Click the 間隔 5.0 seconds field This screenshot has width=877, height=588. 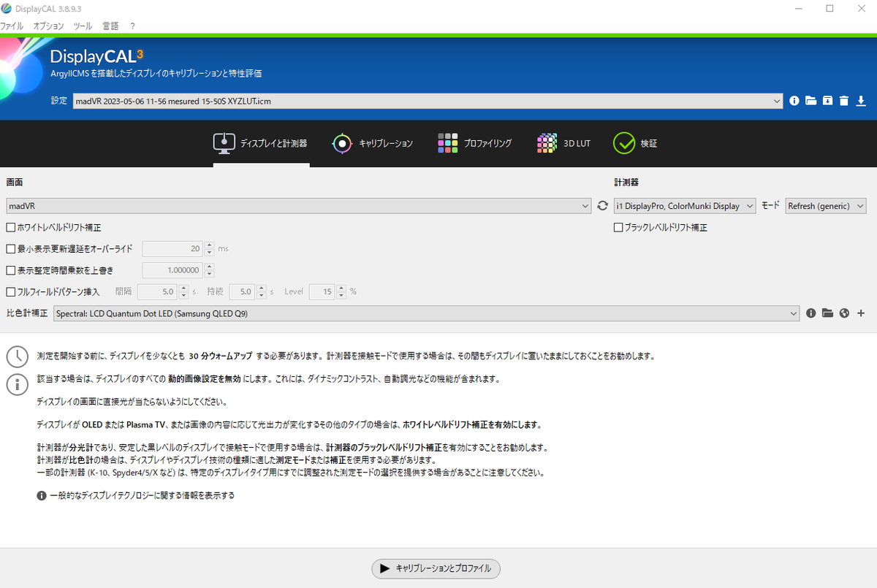point(158,291)
